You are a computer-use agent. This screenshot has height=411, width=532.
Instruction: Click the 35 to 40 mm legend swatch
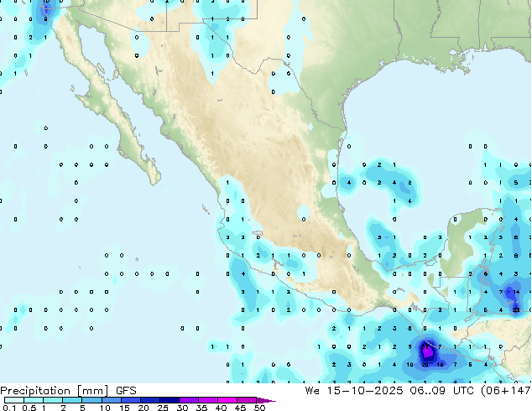pyautogui.click(x=208, y=400)
